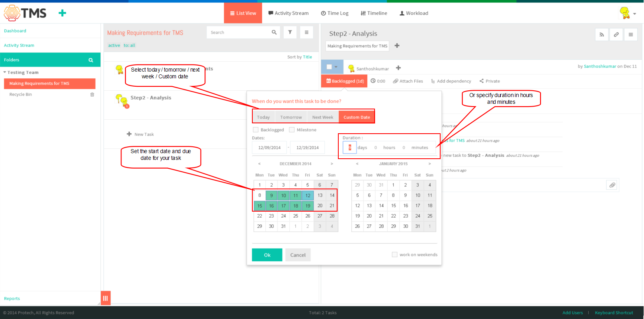Select the Custom Date option
The width and height of the screenshot is (644, 319).
pos(357,117)
